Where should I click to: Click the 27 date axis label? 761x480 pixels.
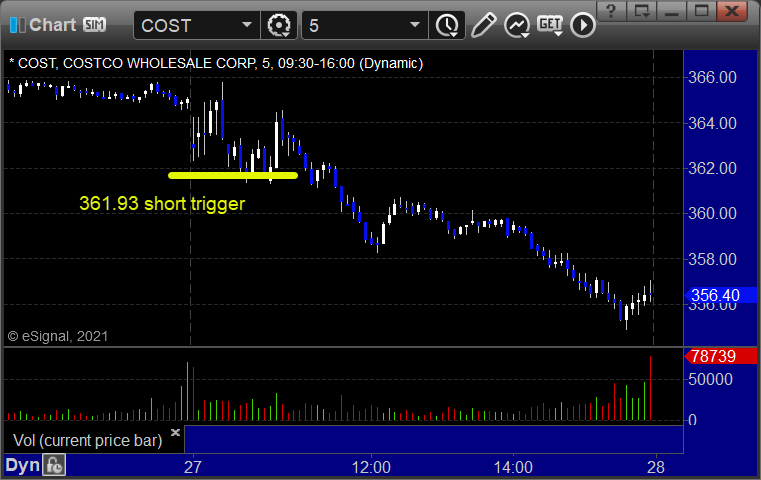tap(193, 467)
